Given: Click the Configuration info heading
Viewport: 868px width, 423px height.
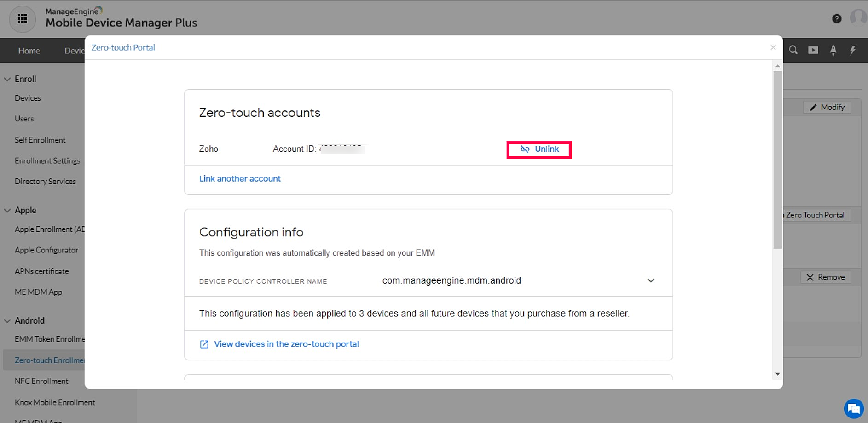Looking at the screenshot, I should tap(251, 232).
